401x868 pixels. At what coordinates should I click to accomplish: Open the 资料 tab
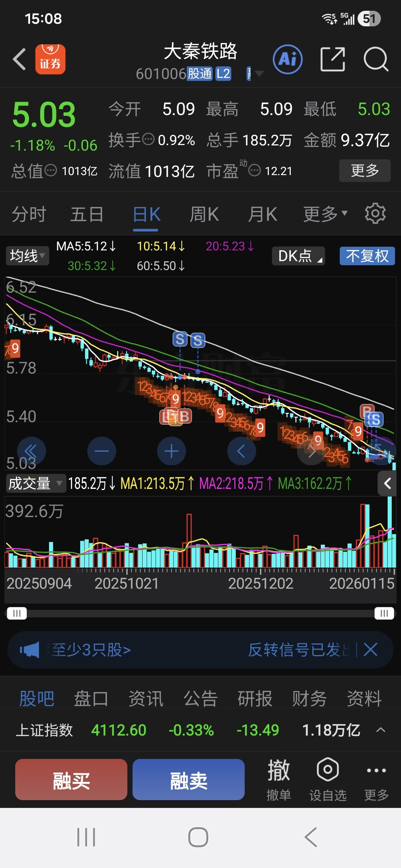[364, 699]
